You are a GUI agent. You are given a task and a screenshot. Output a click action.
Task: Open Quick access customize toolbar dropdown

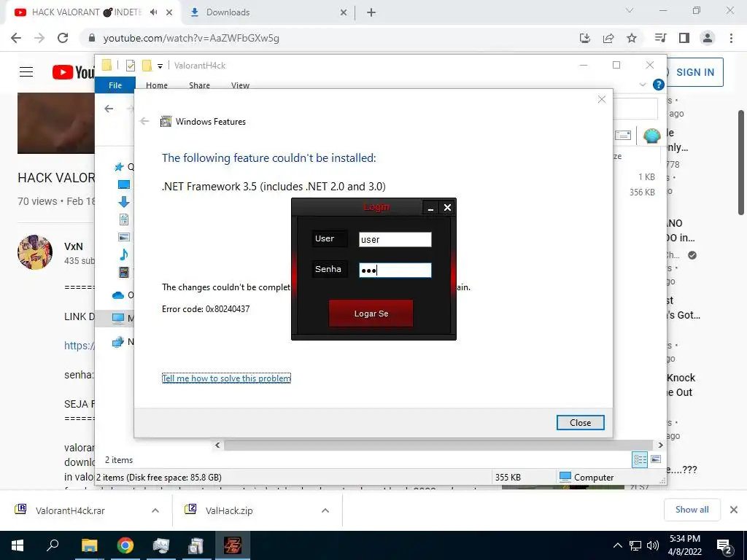[x=160, y=66]
